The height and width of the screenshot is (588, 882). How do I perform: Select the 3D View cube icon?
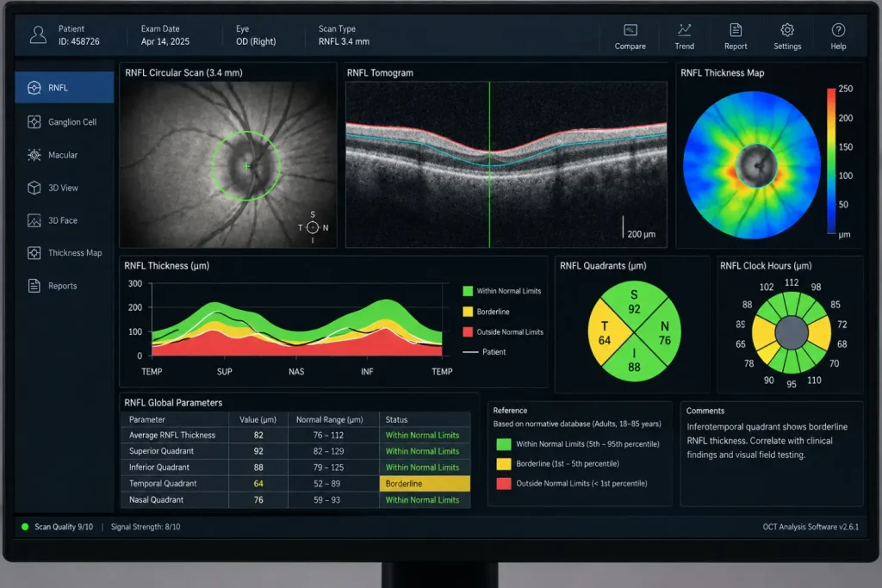click(34, 188)
